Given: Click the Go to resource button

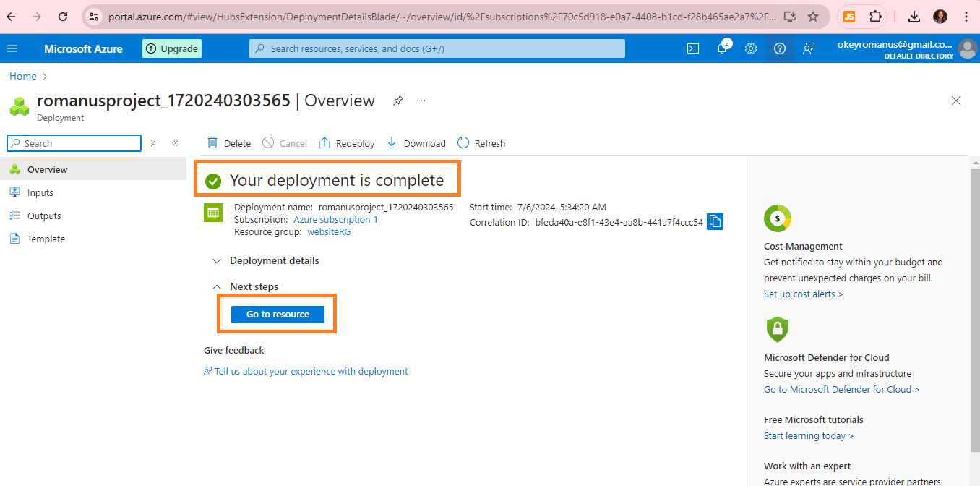Looking at the screenshot, I should (278, 315).
